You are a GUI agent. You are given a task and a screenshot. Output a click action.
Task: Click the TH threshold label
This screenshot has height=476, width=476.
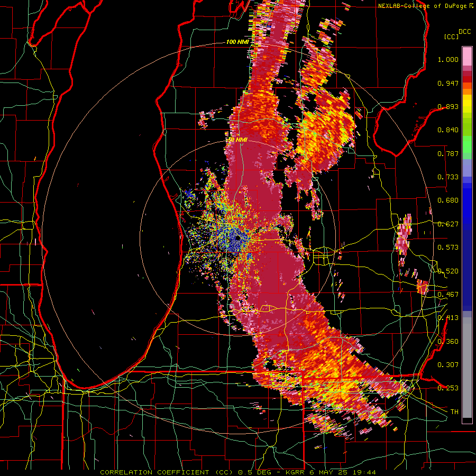click(x=454, y=412)
